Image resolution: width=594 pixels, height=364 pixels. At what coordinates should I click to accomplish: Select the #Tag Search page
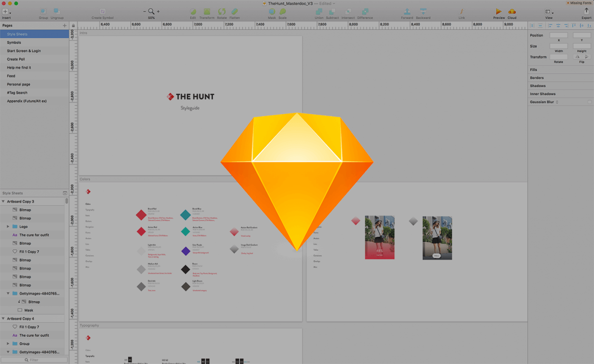(x=34, y=93)
